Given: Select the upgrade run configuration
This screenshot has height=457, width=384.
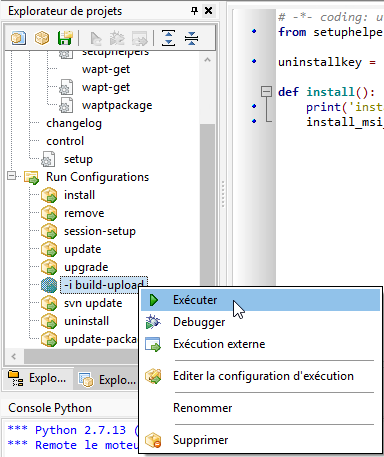Looking at the screenshot, I should 86,267.
